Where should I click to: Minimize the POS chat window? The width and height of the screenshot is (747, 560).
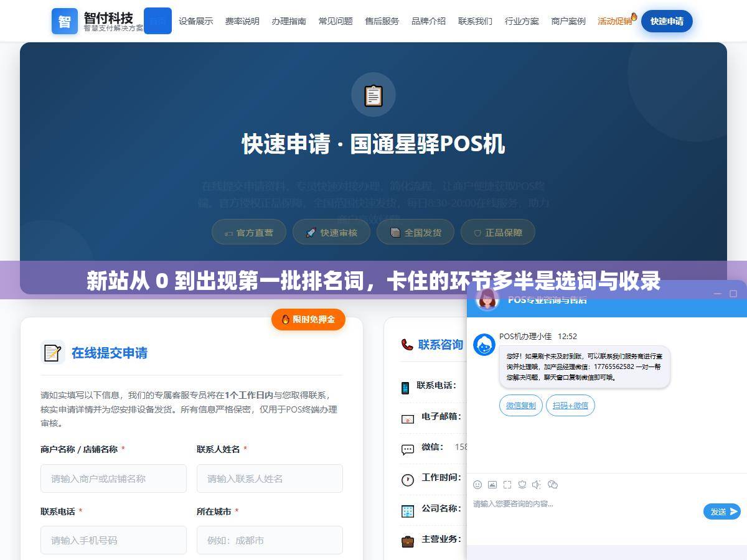[717, 294]
